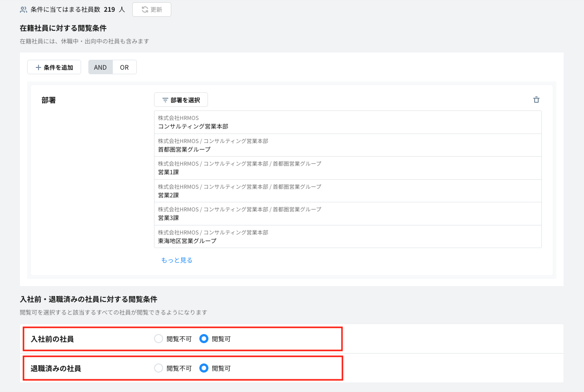Click the trash icon to delete 部署 condition
Image resolution: width=584 pixels, height=392 pixels.
pos(536,100)
